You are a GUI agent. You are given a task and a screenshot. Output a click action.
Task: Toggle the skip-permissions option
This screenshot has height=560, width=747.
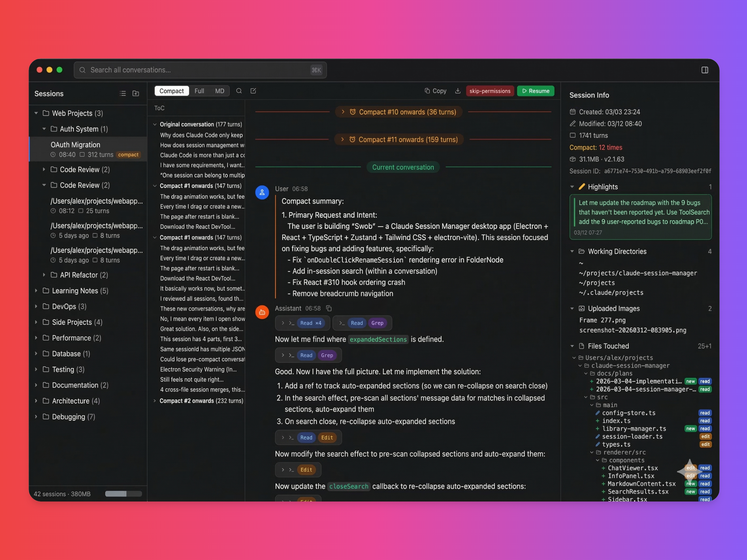click(x=490, y=91)
